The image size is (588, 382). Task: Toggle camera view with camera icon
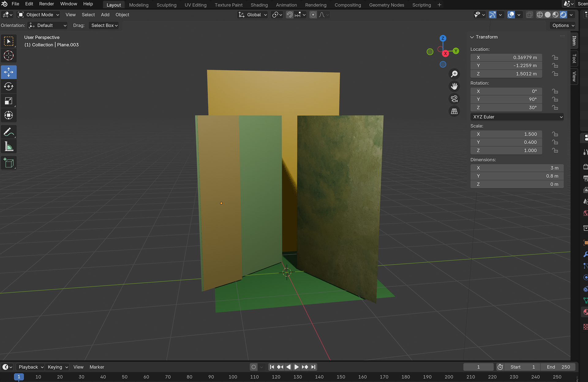pyautogui.click(x=454, y=99)
